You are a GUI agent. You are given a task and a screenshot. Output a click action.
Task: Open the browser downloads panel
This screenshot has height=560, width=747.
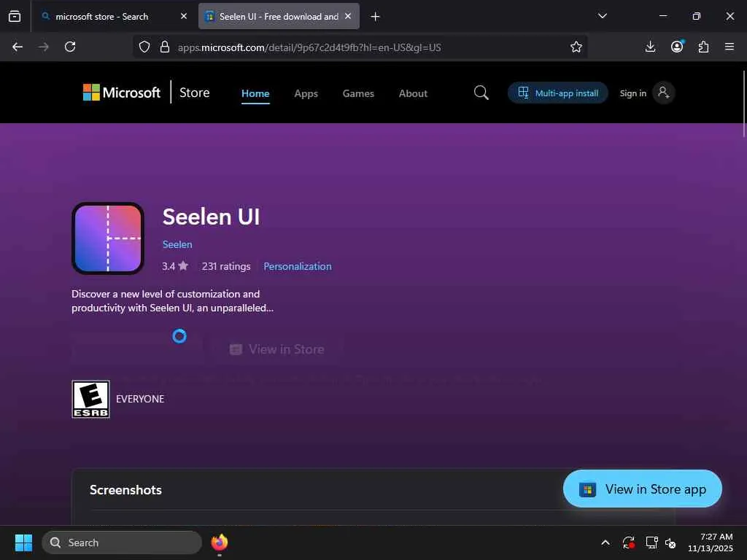[650, 47]
